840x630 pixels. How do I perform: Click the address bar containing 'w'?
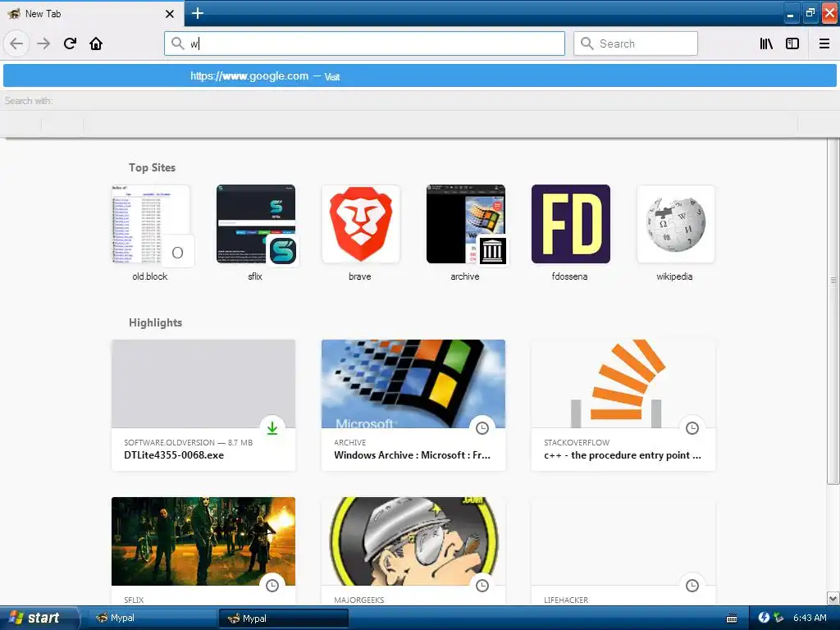coord(364,43)
